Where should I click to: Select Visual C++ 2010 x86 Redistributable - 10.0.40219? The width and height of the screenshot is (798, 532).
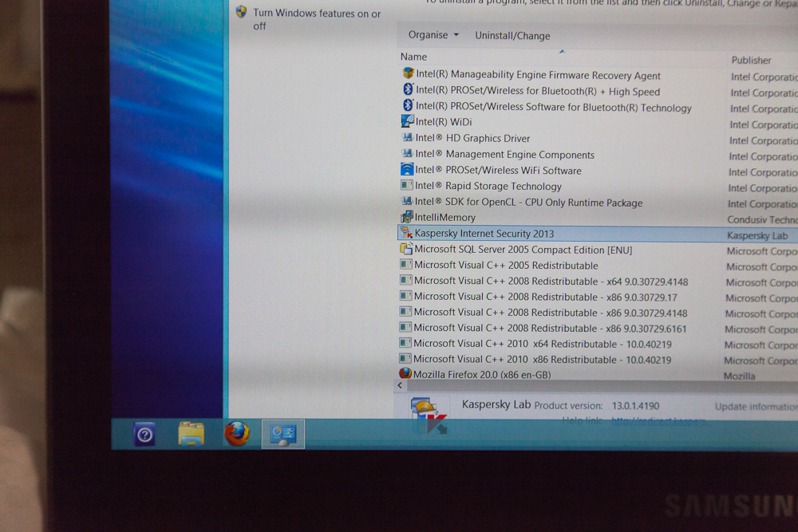pyautogui.click(x=542, y=360)
